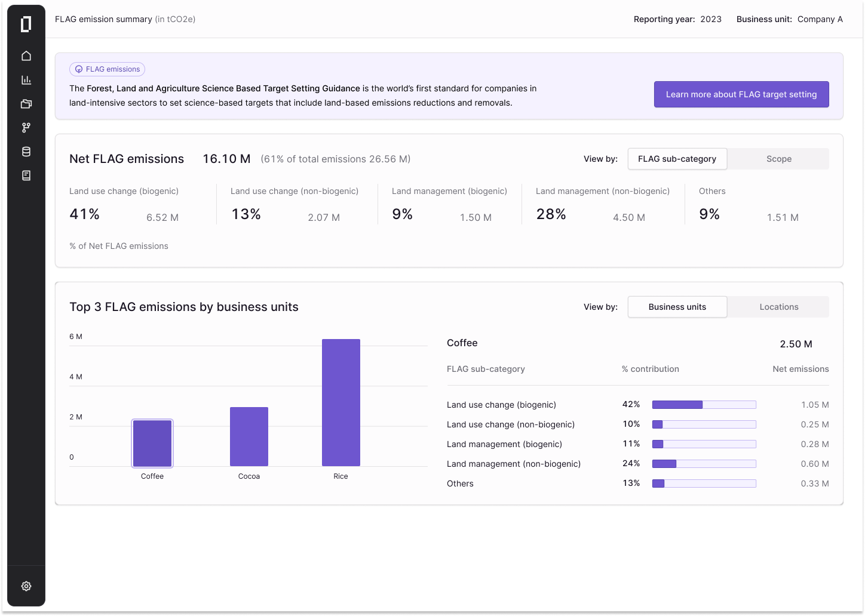
Task: Open the folders icon in the sidebar
Action: click(x=26, y=104)
